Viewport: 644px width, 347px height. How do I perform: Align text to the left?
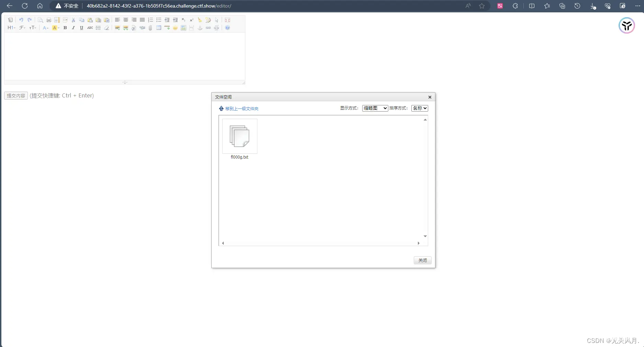pyautogui.click(x=117, y=20)
